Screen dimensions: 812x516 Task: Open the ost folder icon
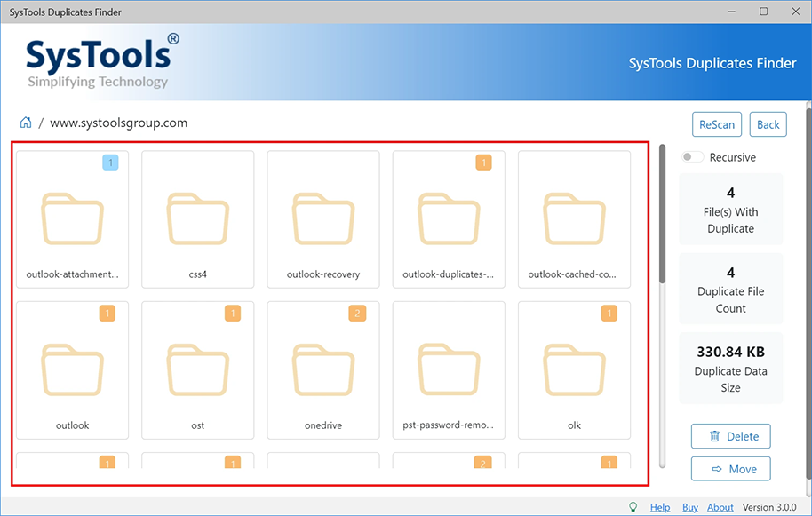198,369
